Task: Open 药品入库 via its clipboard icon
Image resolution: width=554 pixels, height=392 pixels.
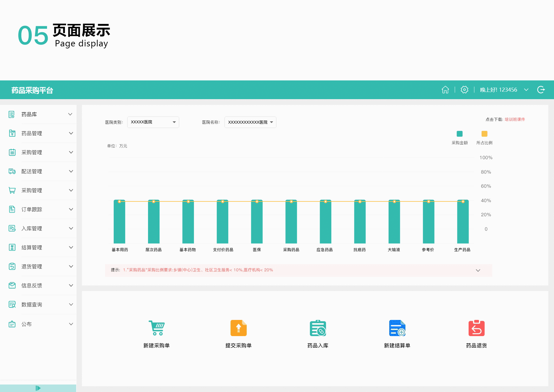Action: (x=318, y=328)
